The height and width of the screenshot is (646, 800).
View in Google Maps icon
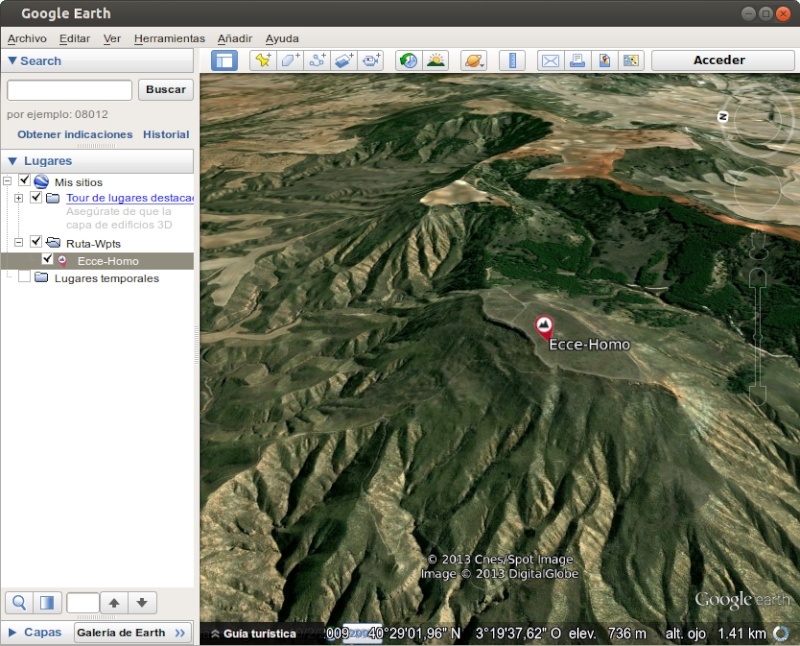(x=631, y=61)
